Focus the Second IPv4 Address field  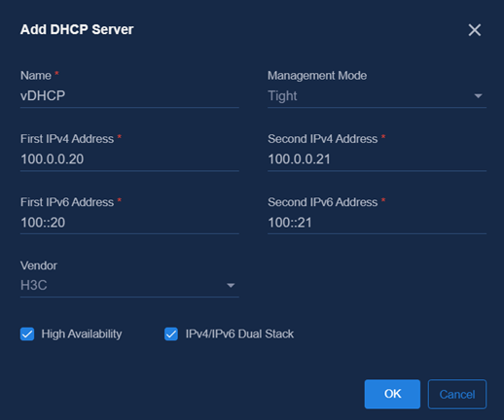377,159
